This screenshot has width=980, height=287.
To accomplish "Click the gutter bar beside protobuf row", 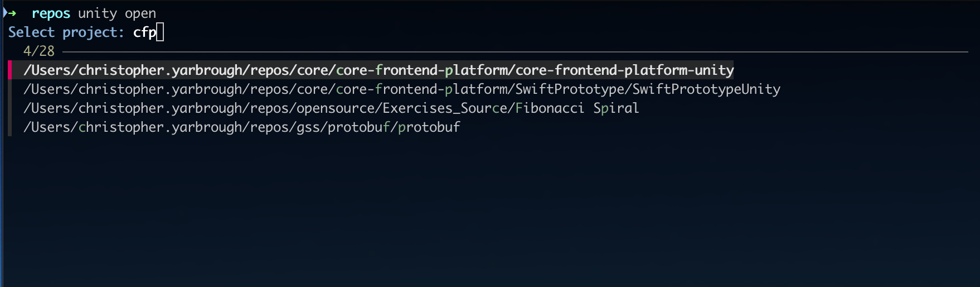I will click(10, 127).
